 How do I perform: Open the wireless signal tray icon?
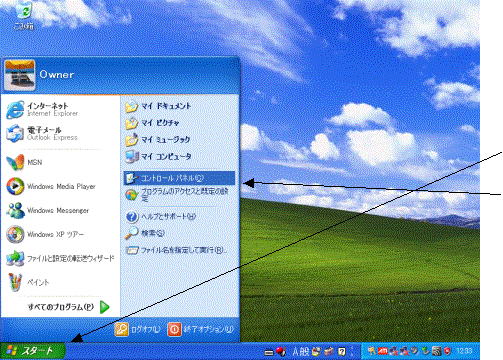(436, 351)
